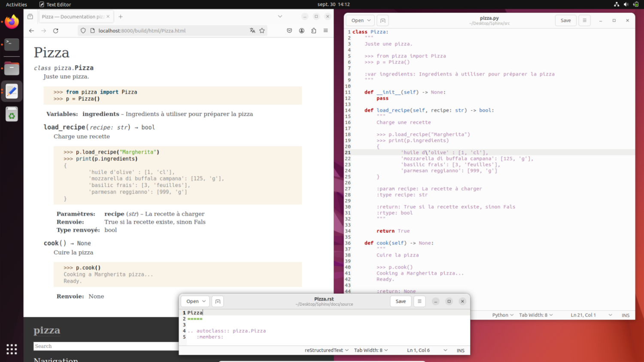
Task: Click INS indicator in Pizza.rst status bar
Action: coord(460,350)
